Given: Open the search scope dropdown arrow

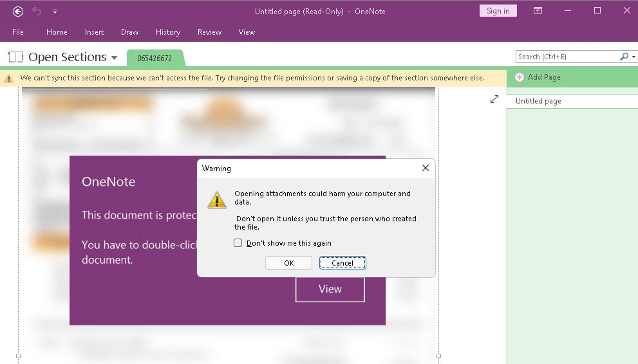Looking at the screenshot, I should [633, 57].
